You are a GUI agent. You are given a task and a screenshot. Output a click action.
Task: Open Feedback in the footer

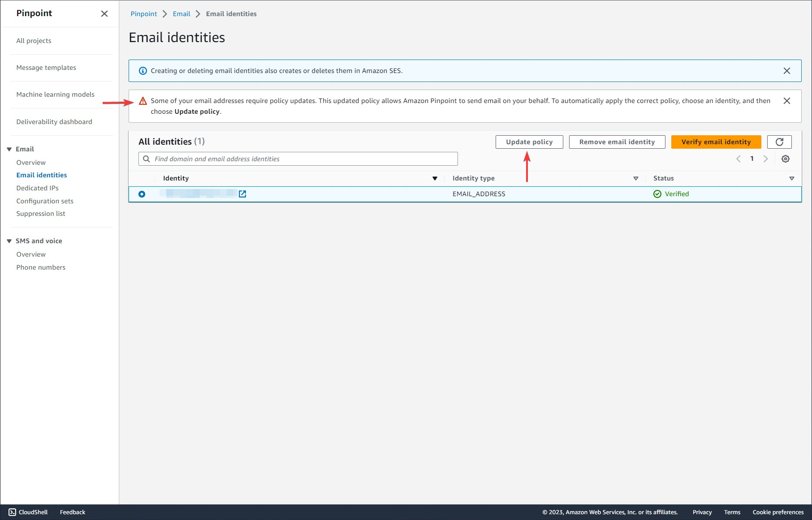[73, 512]
